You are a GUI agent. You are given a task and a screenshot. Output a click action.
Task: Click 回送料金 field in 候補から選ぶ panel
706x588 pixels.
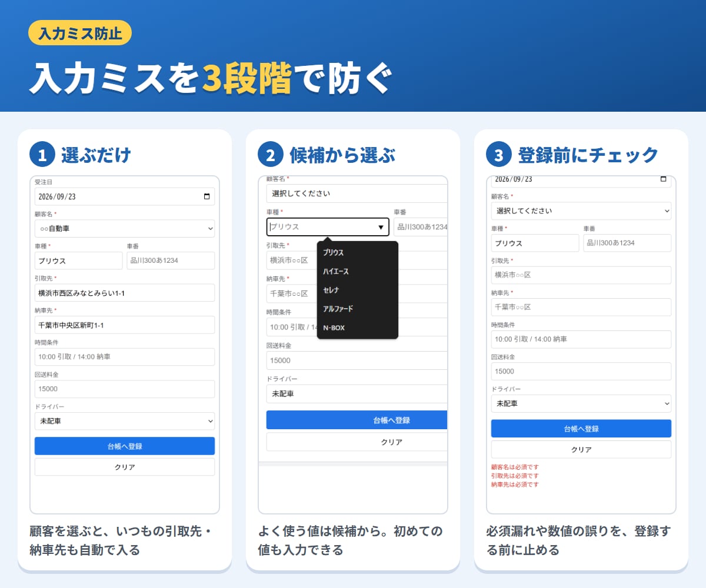[357, 360]
